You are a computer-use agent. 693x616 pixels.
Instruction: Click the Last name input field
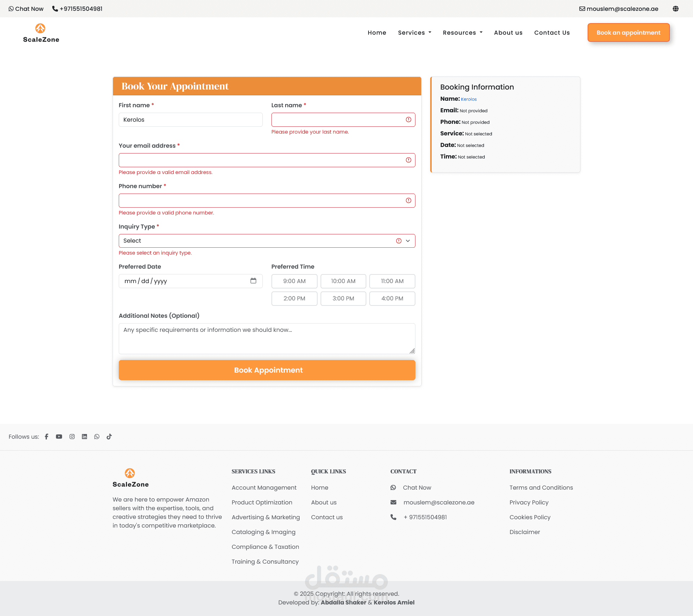[337, 120]
